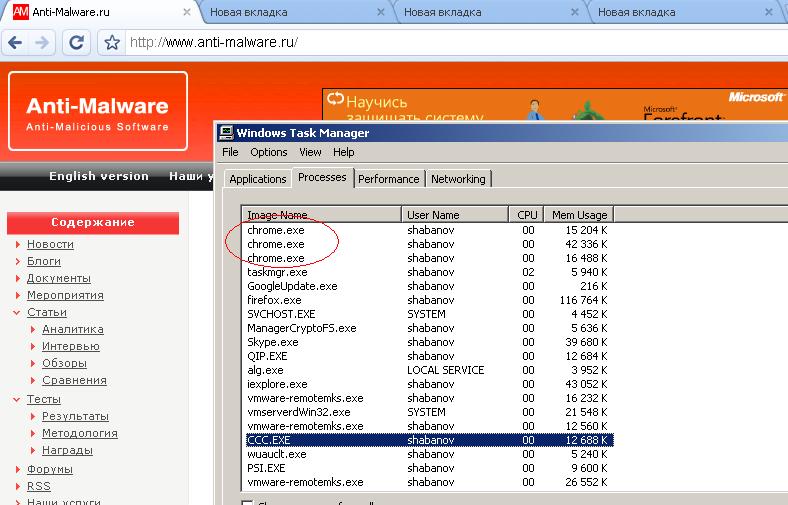Select chrome.exe row using 42 336 K
Image resolution: width=788 pixels, height=505 pixels.
point(429,244)
